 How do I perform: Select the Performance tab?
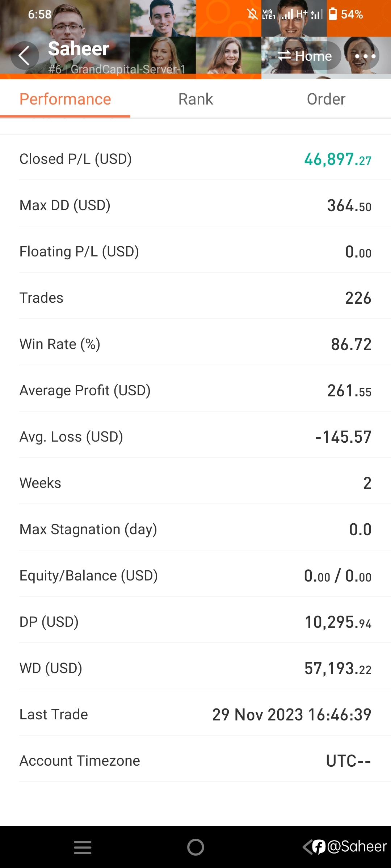[x=65, y=99]
